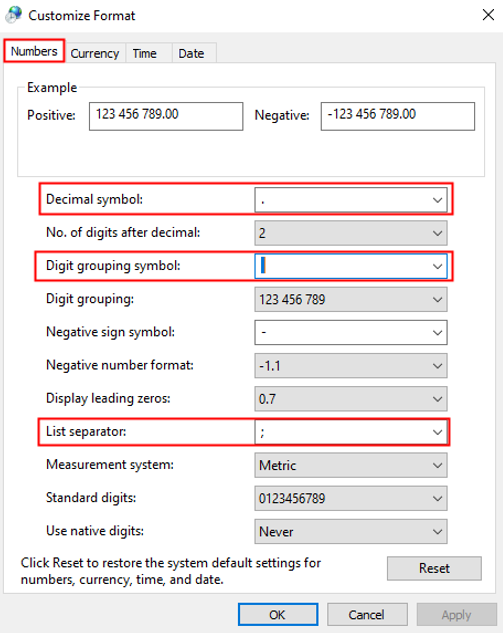Expand the Decimal symbol dropdown arrow
The width and height of the screenshot is (503, 633).
[x=437, y=200]
